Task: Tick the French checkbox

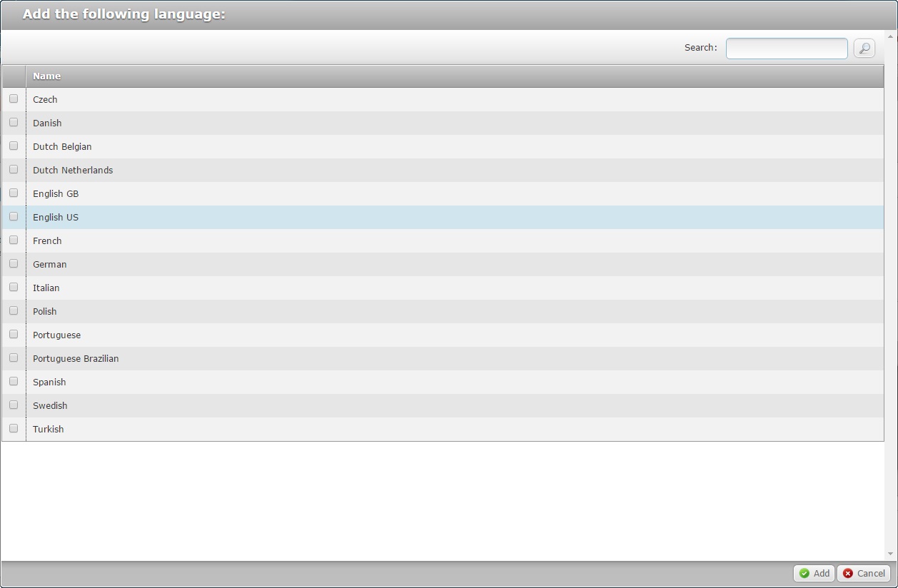Action: [14, 240]
